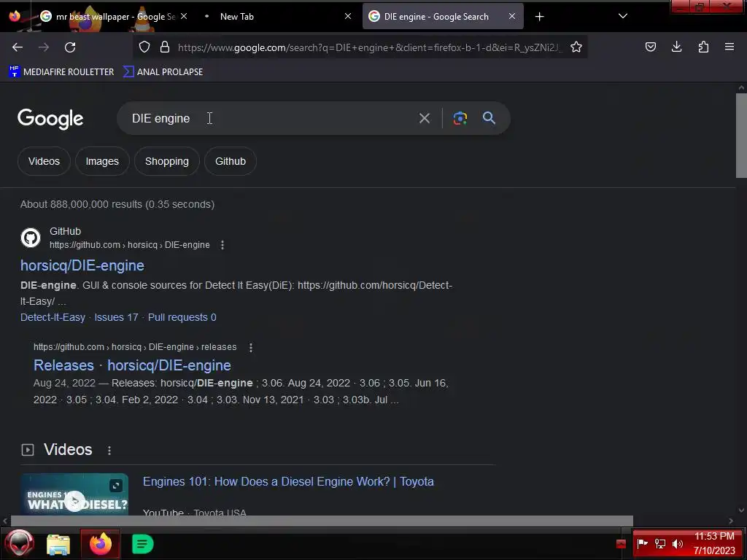Image resolution: width=747 pixels, height=560 pixels.
Task: Open horsicq/DIE-engine result link
Action: pos(82,265)
